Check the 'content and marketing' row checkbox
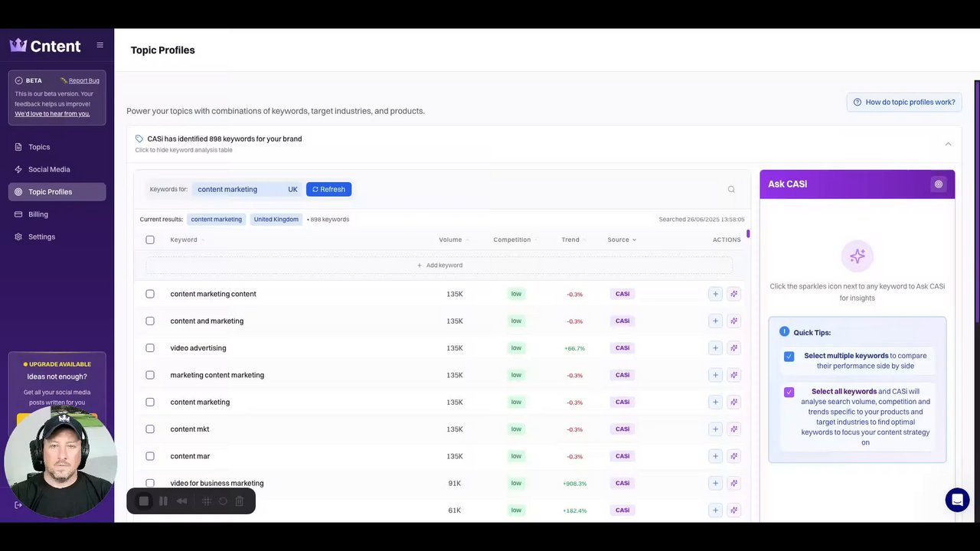Screen dimensions: 980x551 [150, 321]
